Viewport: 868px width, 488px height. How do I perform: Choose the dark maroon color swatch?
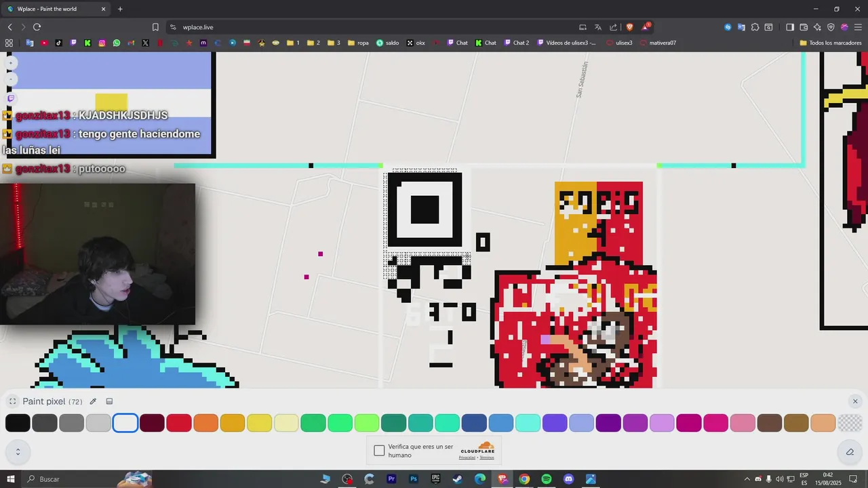(152, 423)
